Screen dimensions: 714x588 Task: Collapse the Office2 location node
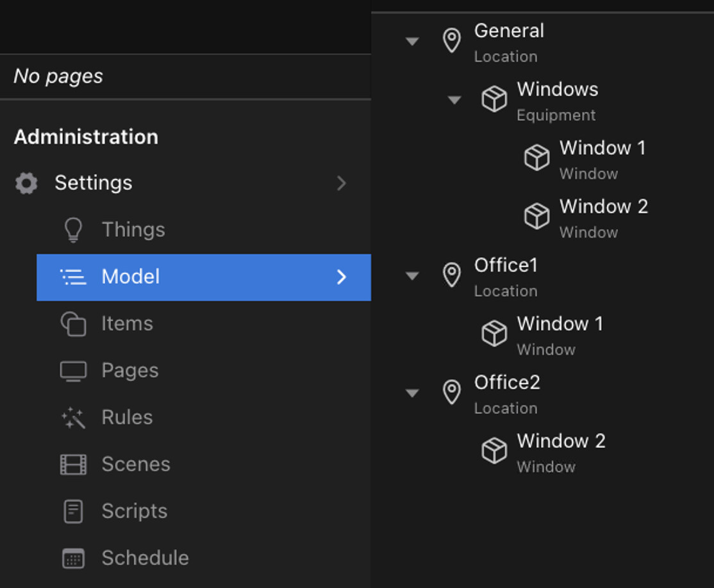[x=412, y=393]
